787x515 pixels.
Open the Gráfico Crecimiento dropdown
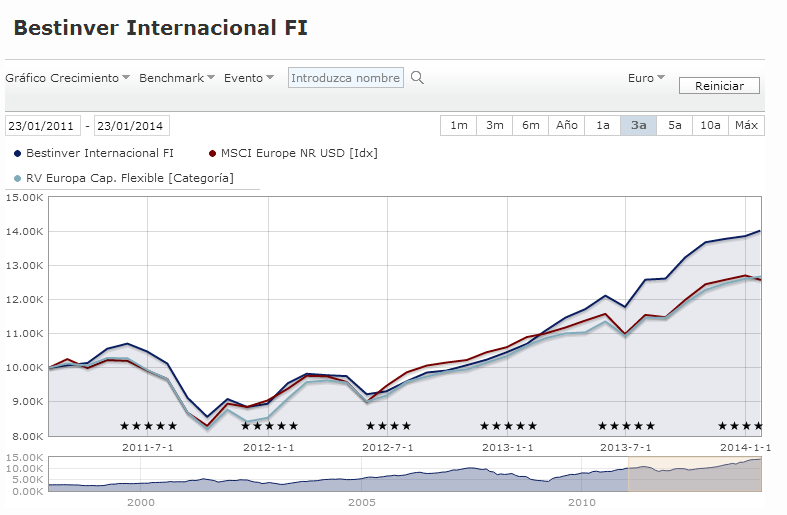click(x=68, y=78)
